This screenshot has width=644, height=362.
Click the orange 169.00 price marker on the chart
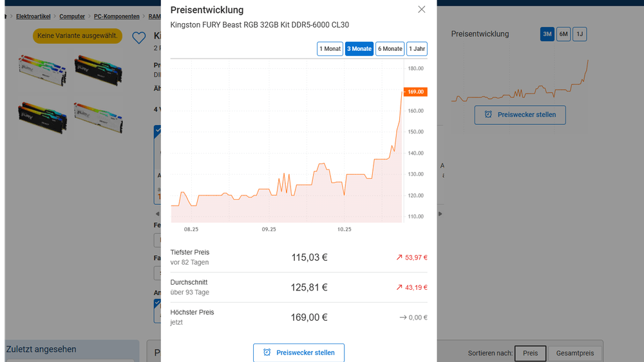pos(415,92)
